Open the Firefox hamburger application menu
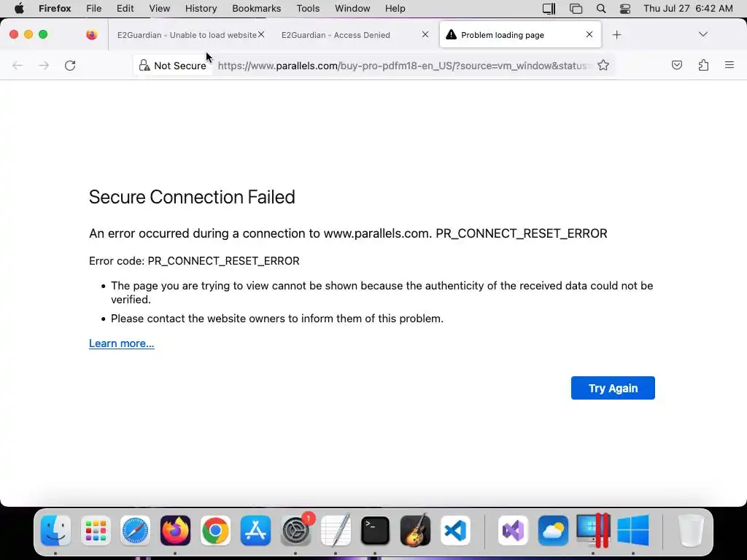This screenshot has width=747, height=560. click(x=729, y=66)
